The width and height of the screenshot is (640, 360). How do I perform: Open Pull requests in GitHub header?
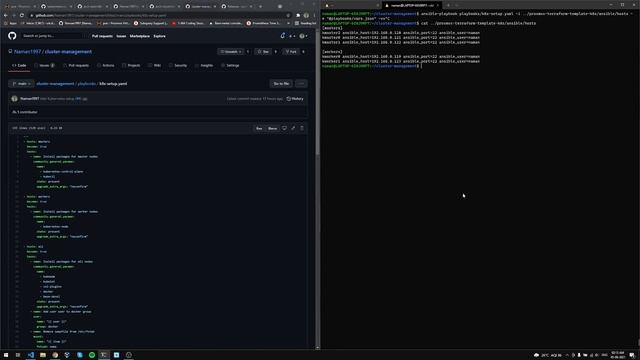102,36
